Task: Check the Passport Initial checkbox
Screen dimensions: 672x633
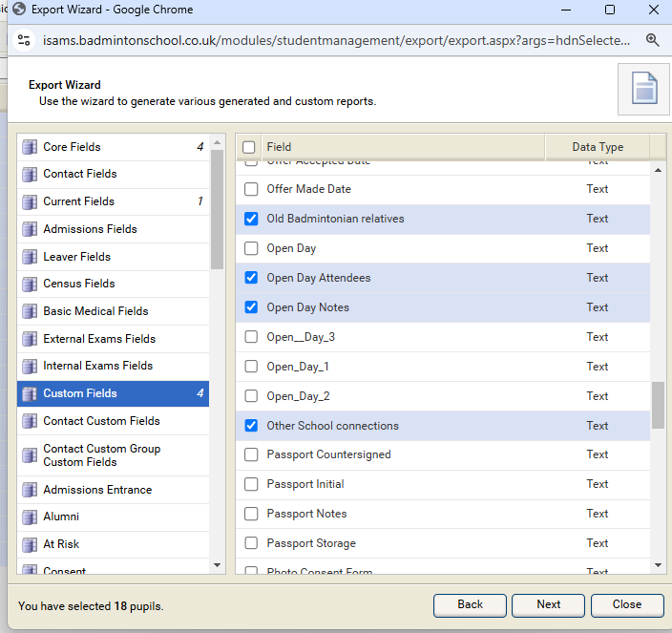Action: [251, 484]
